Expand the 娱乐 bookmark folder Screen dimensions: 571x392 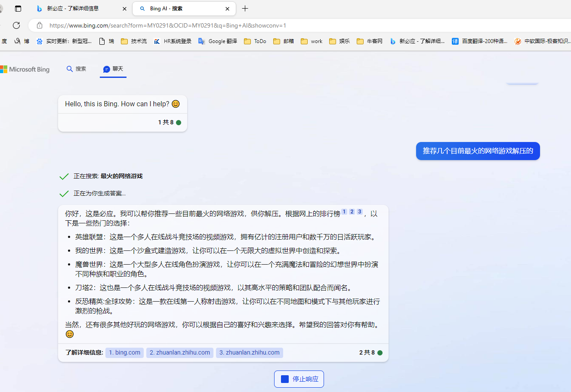pos(340,41)
